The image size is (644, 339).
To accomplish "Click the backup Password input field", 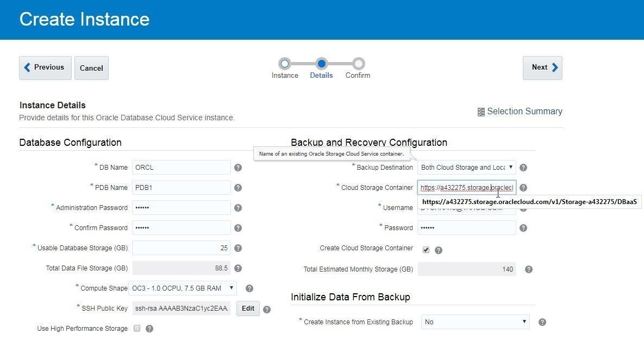I will click(467, 228).
